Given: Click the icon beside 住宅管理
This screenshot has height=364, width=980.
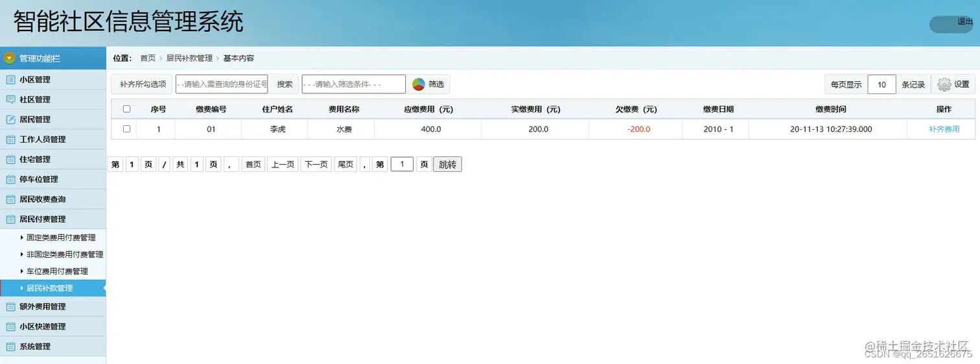Looking at the screenshot, I should tap(10, 160).
